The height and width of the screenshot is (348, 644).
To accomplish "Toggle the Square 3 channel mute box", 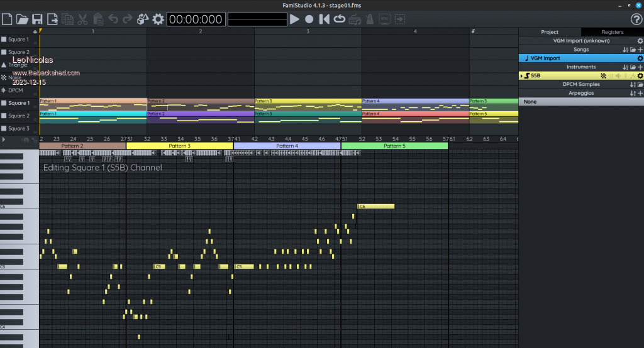I will [4, 129].
